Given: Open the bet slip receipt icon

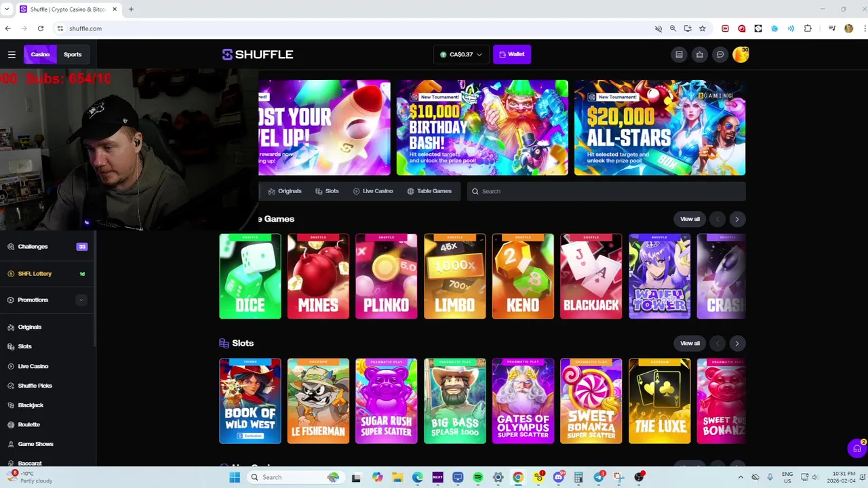Looking at the screenshot, I should (x=679, y=54).
